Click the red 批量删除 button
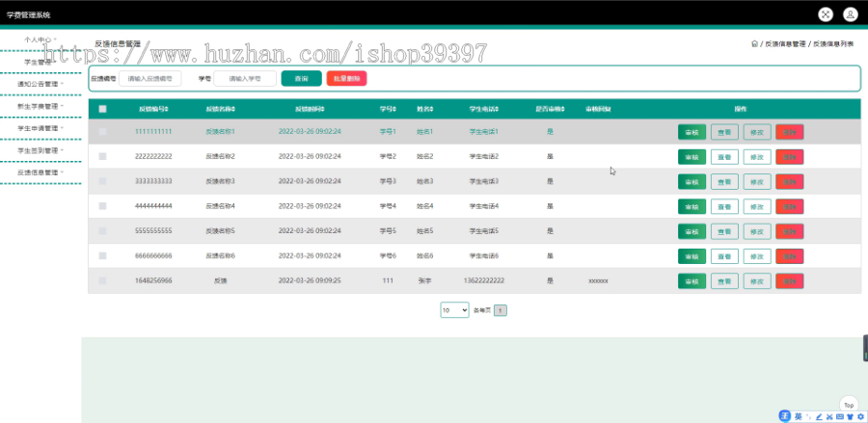 (346, 78)
